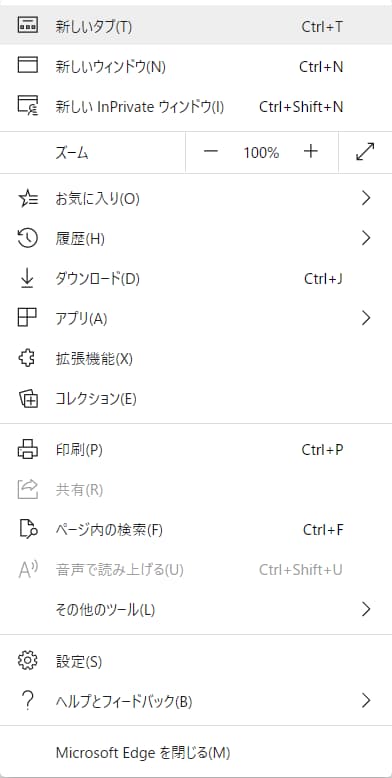The height and width of the screenshot is (778, 392).
Task: Click the download arrow icon
Action: click(27, 278)
